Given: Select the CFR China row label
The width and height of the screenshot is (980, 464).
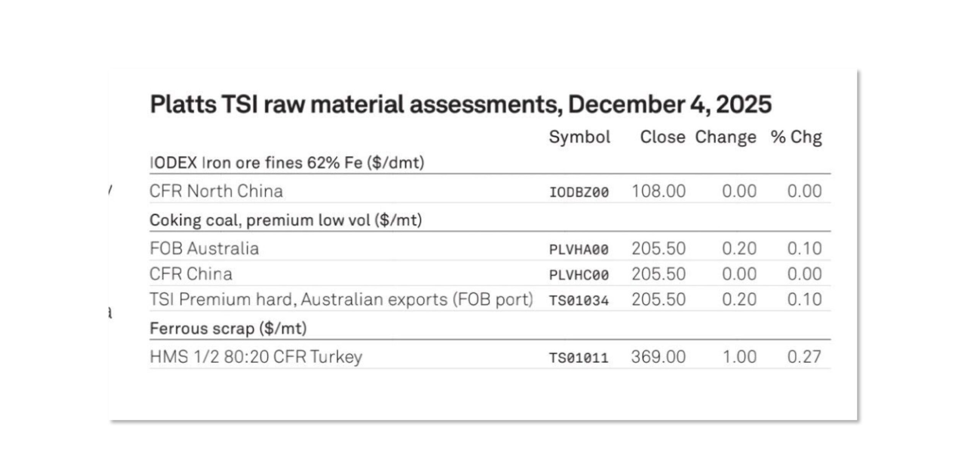Looking at the screenshot, I should point(191,274).
